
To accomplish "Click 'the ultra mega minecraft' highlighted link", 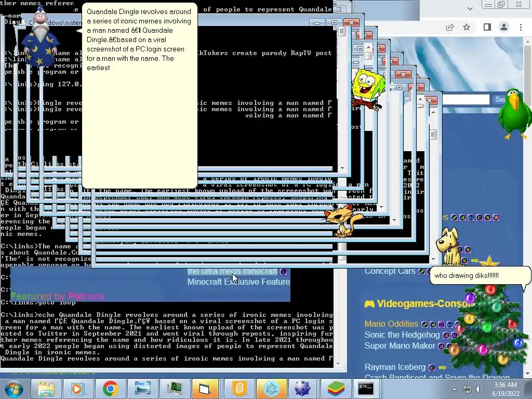I will (232, 271).
